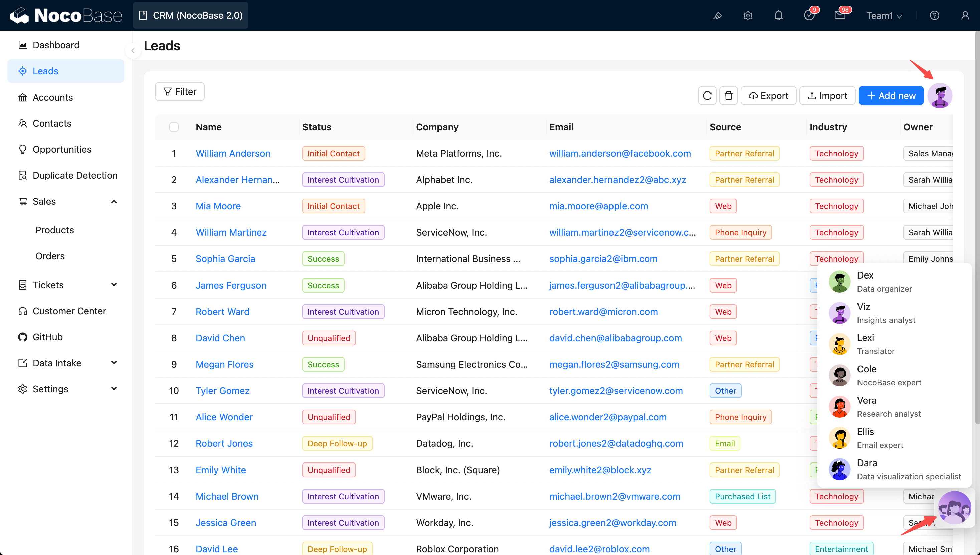Go to Opportunities in the sidebar

point(62,149)
